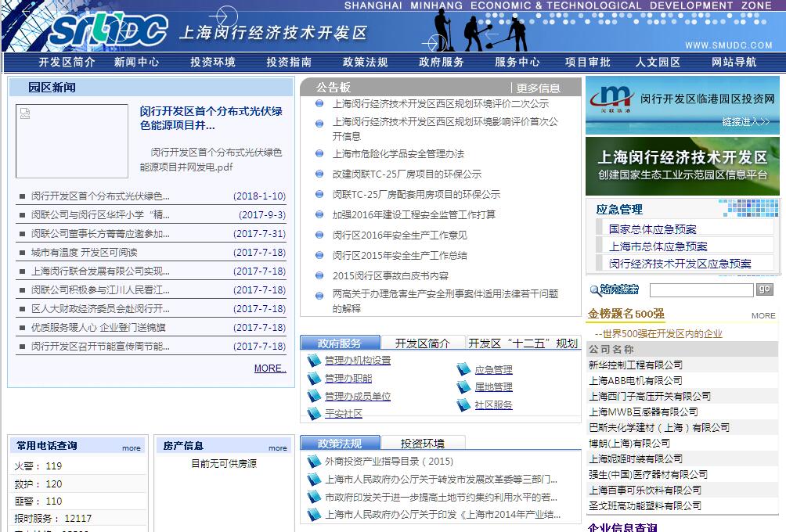Expand 更多信息 in the 公告板 header
The width and height of the screenshot is (786, 532).
click(539, 88)
